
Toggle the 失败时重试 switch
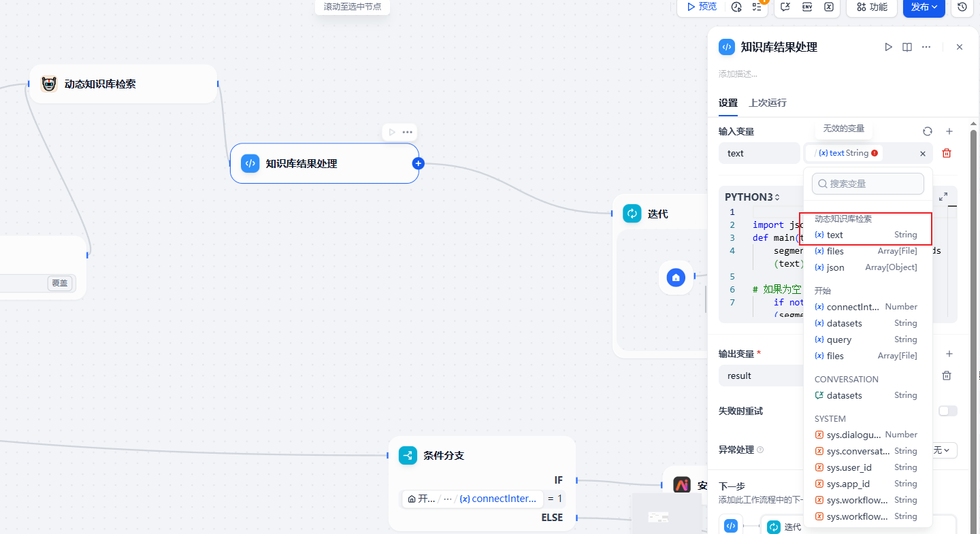click(x=947, y=411)
